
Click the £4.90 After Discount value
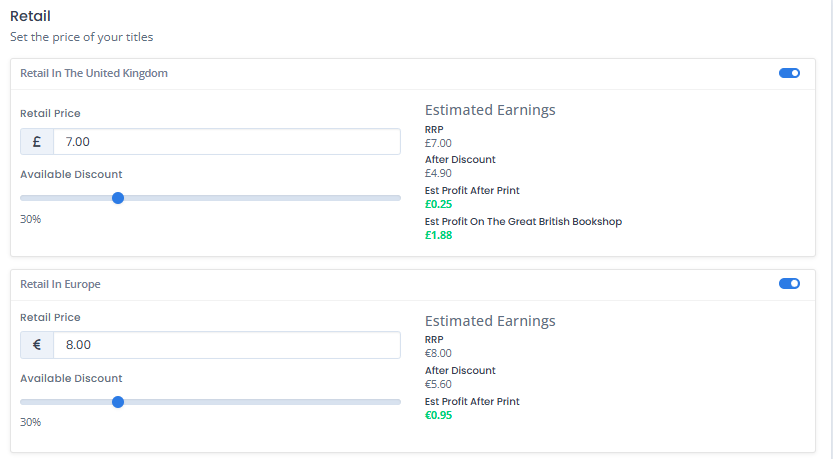point(439,173)
